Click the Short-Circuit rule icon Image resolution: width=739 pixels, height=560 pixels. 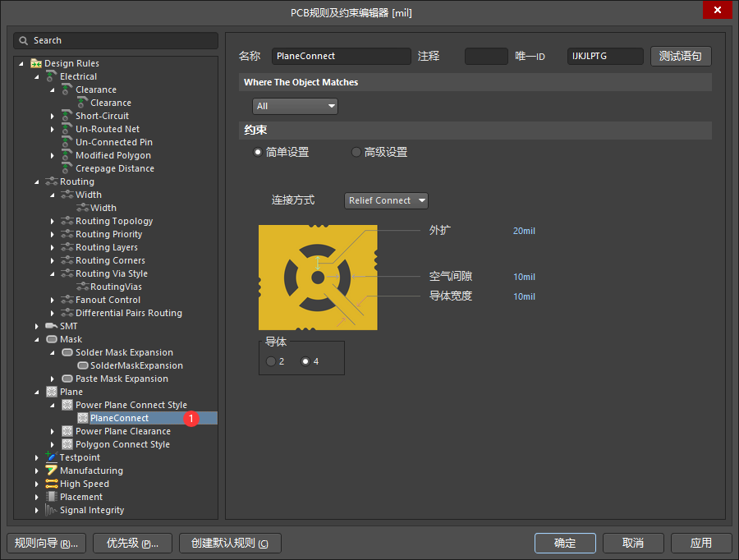point(67,116)
